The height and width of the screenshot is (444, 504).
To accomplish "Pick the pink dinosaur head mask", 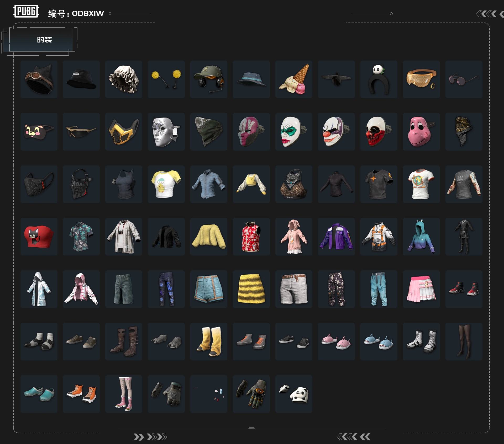I will 421,132.
